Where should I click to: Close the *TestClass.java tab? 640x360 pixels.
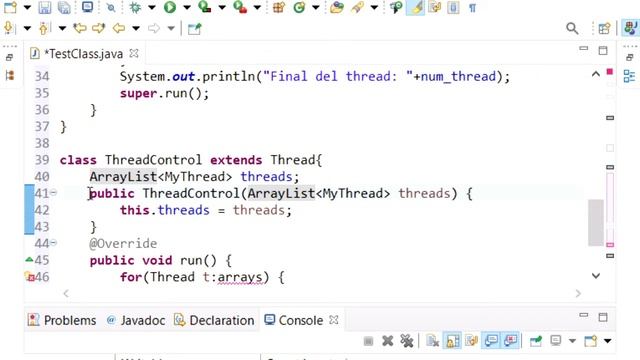tap(134, 53)
